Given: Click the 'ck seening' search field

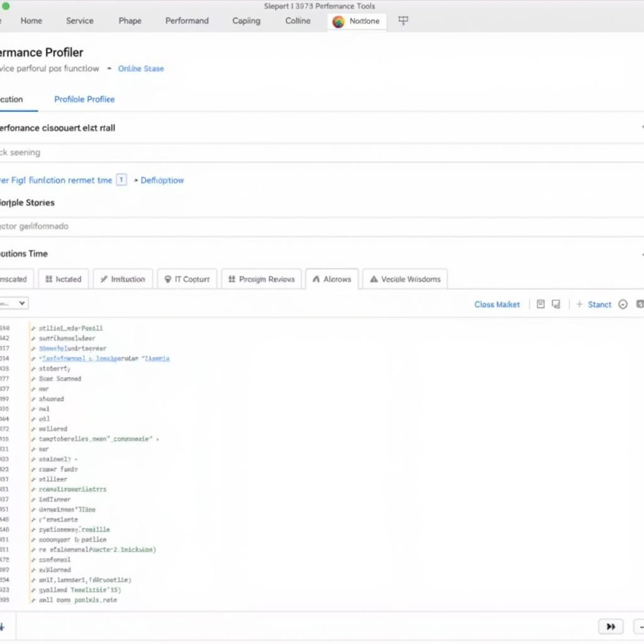Looking at the screenshot, I should pyautogui.click(x=322, y=152).
